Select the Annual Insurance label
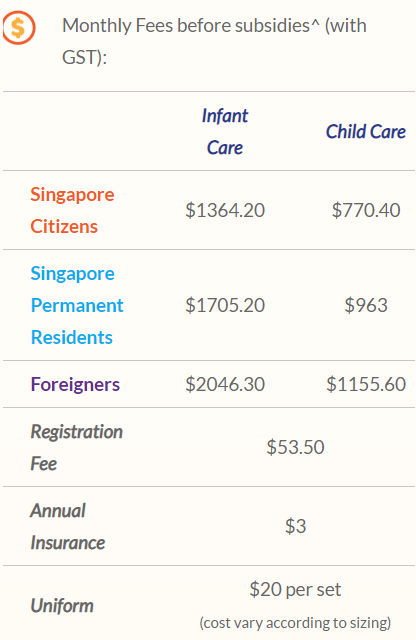Screen dimensions: 416x640 coord(67,527)
